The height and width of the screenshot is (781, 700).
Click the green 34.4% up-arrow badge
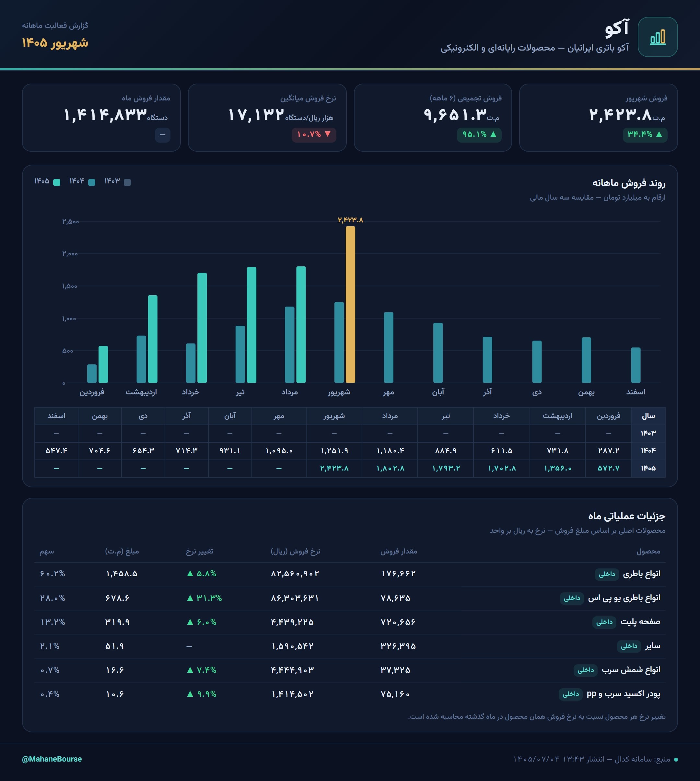tap(645, 134)
